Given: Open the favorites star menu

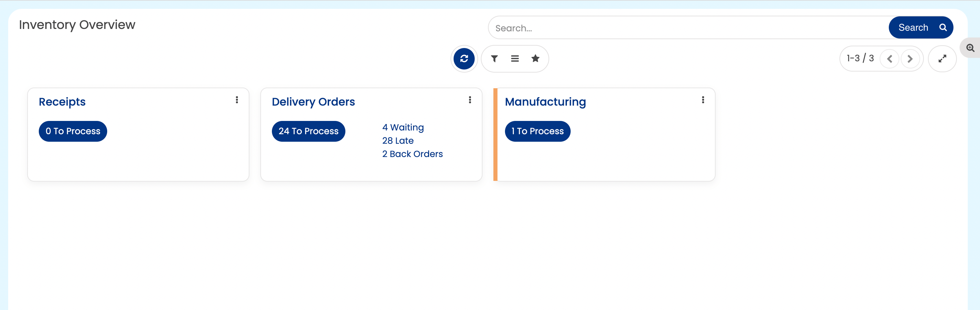Looking at the screenshot, I should [535, 59].
